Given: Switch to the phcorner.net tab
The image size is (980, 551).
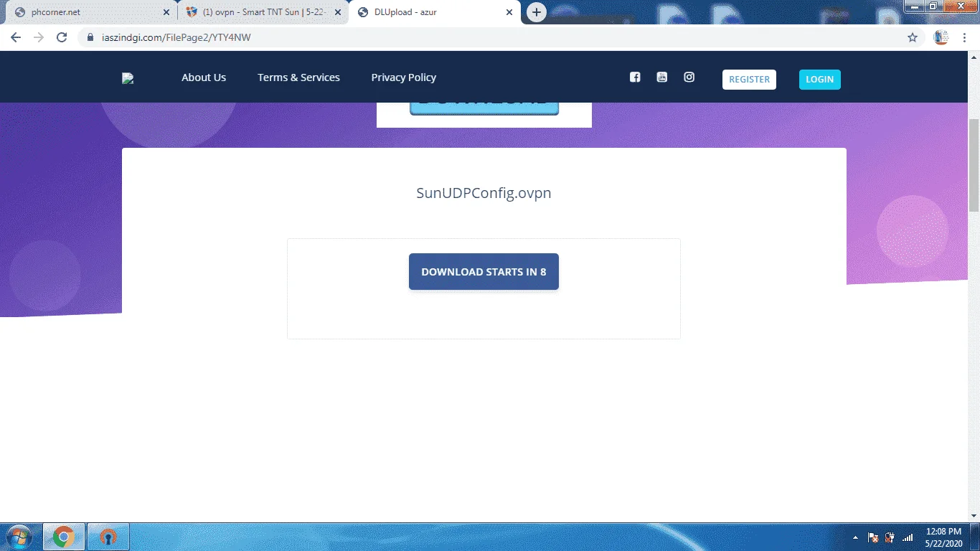Looking at the screenshot, I should click(90, 12).
